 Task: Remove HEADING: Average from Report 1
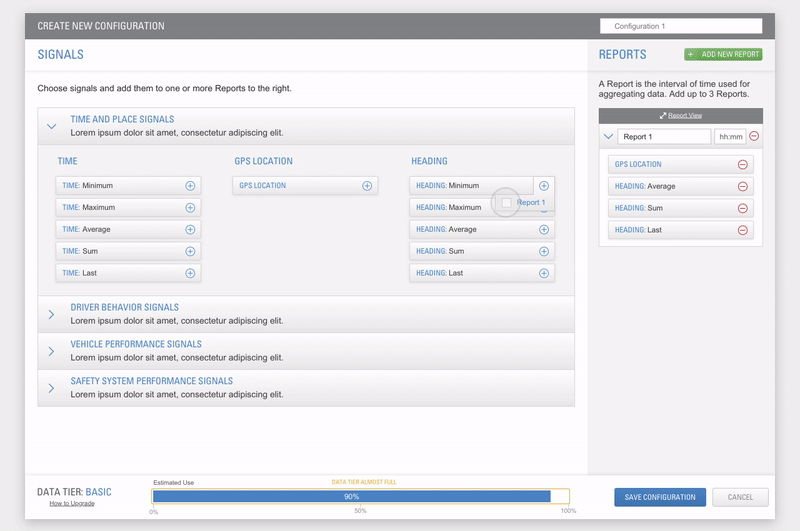743,186
